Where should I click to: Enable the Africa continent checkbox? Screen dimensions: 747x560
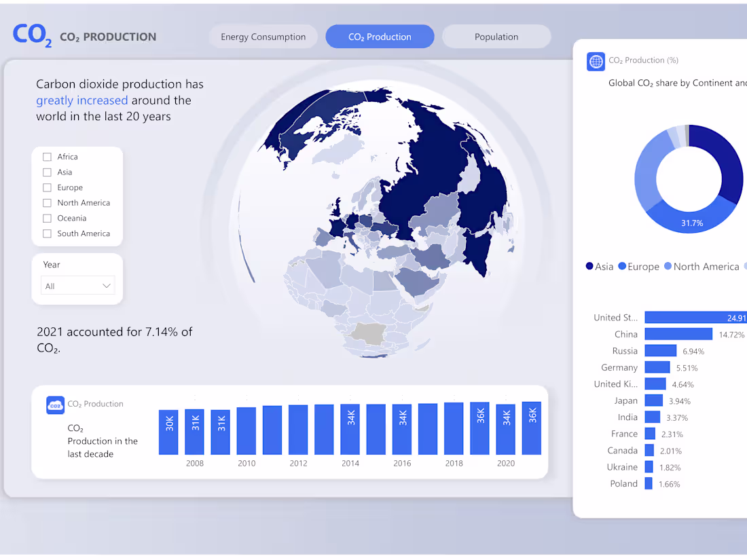pyautogui.click(x=47, y=156)
